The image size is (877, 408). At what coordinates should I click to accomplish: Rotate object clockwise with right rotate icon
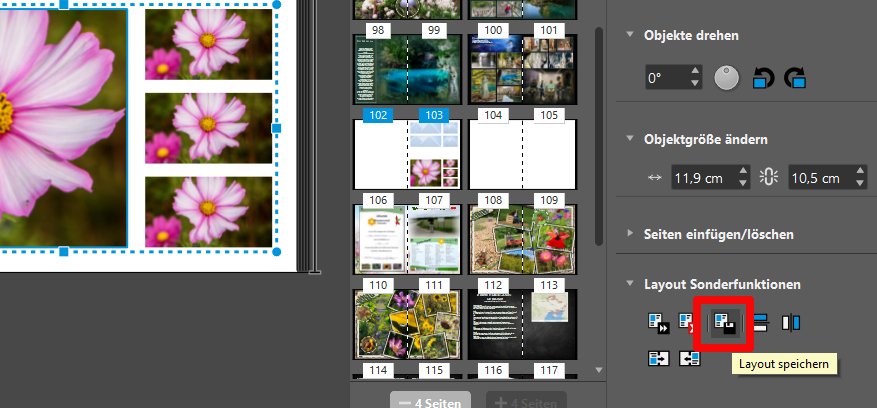point(795,78)
